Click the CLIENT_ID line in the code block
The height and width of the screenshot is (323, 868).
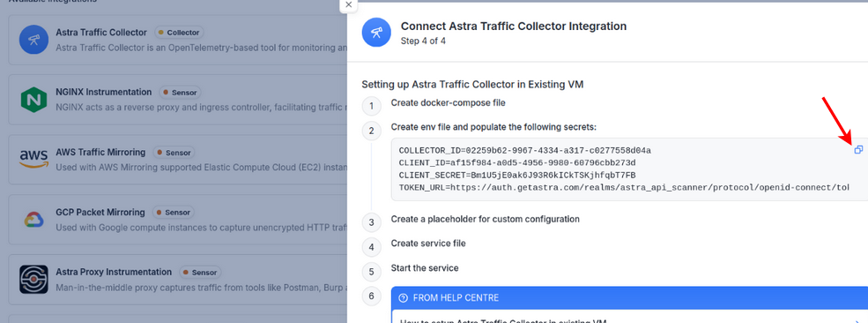pos(517,163)
